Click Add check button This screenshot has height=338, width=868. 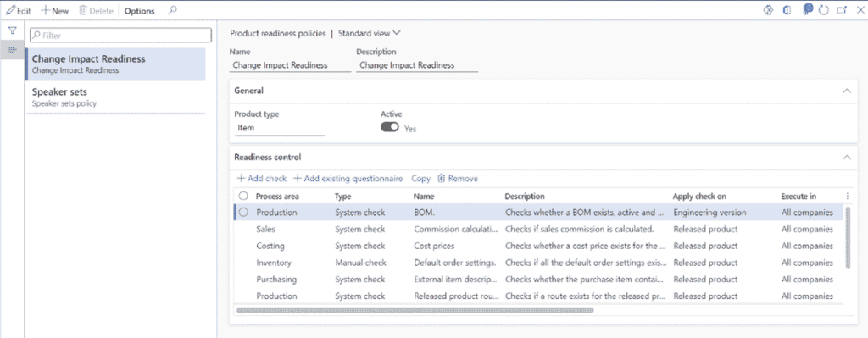[262, 178]
